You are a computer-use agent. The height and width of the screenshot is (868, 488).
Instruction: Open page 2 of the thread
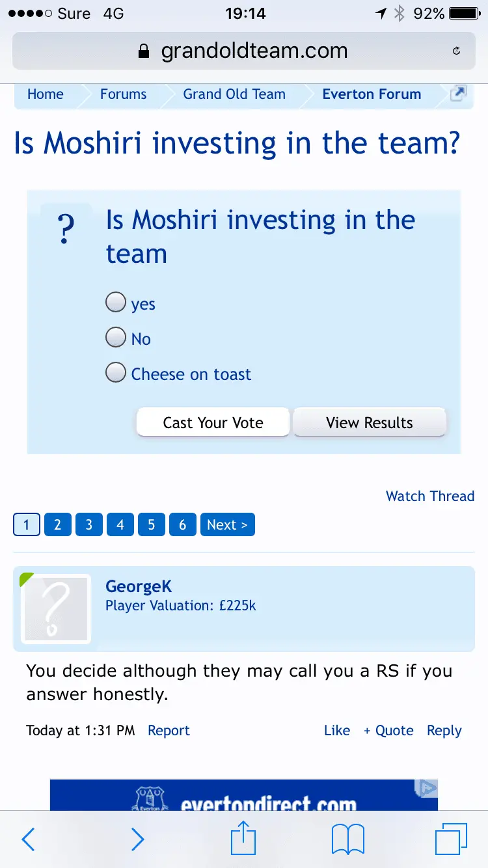point(57,524)
